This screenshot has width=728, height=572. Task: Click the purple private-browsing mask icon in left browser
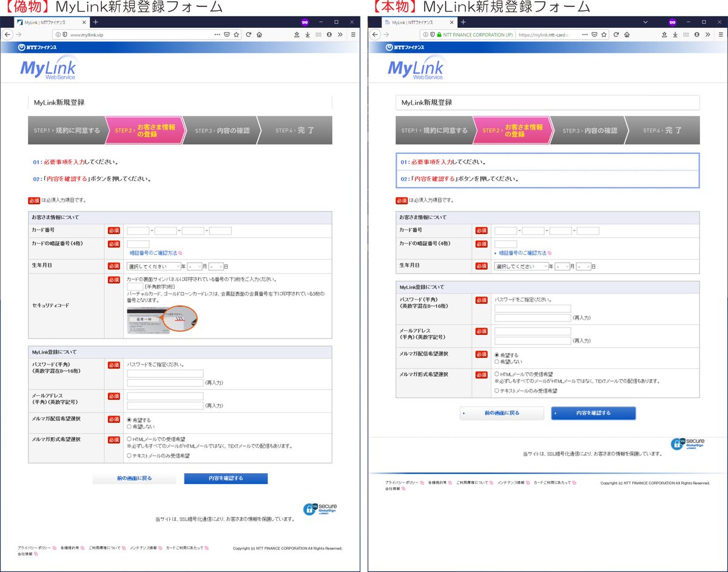305,22
